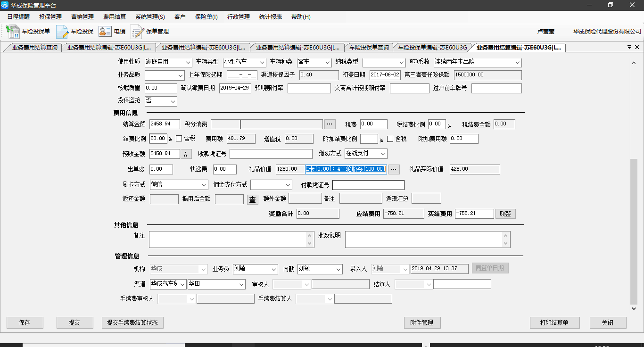The width and height of the screenshot is (644, 347).
Task: Click the 保存 button
Action: tap(25, 323)
